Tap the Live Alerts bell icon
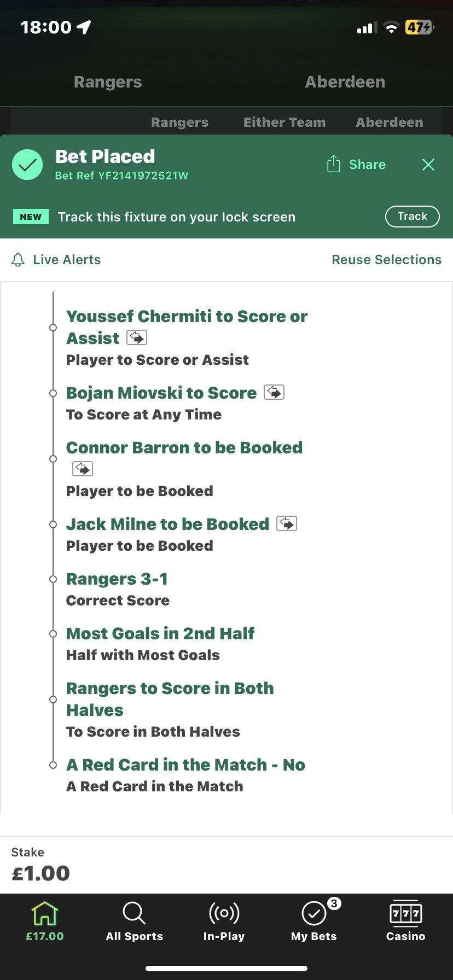The height and width of the screenshot is (980, 453). coord(19,260)
